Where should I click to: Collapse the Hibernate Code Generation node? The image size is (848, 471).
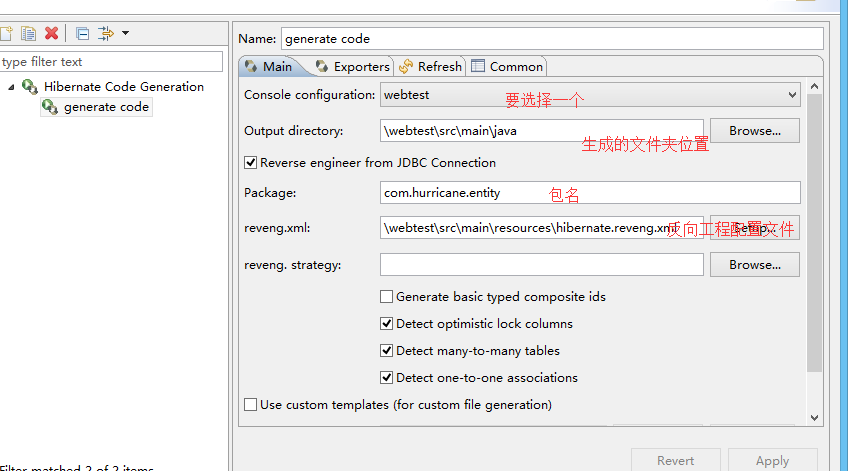pyautogui.click(x=11, y=87)
